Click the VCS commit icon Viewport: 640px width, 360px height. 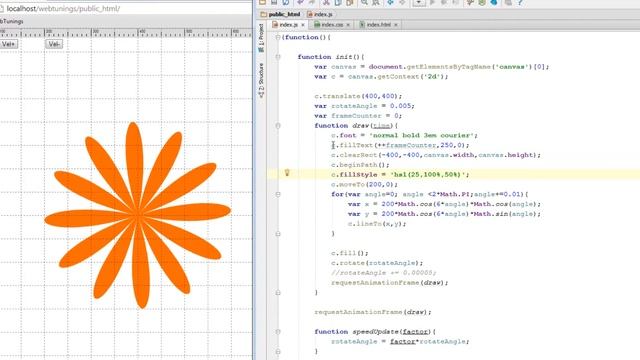pyautogui.click(x=482, y=2)
